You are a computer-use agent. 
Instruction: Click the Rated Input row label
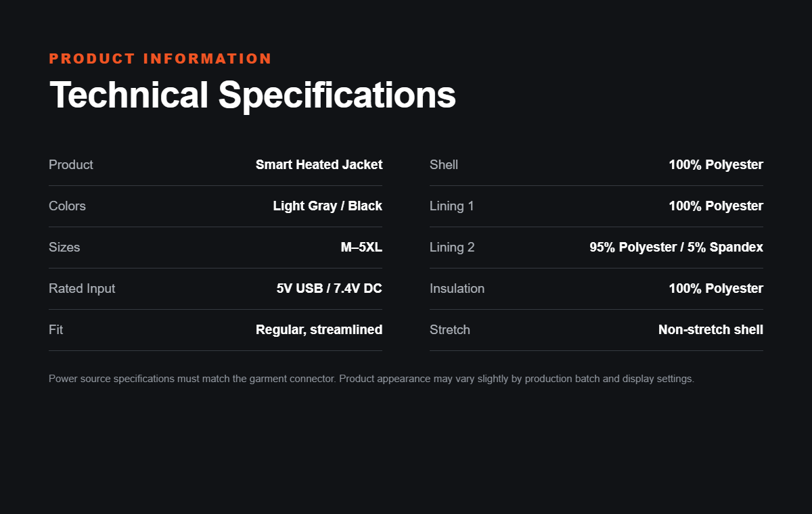pos(82,288)
